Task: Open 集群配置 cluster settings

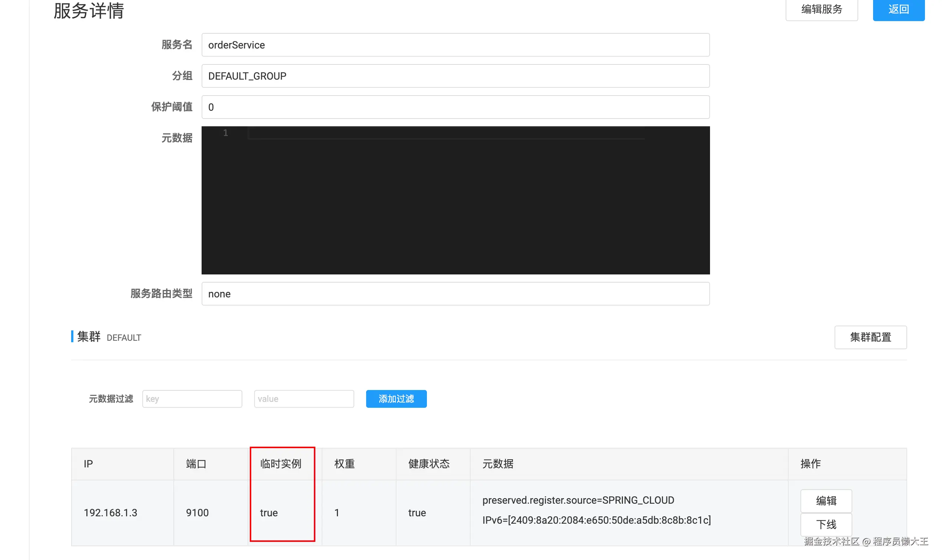Action: click(x=870, y=337)
